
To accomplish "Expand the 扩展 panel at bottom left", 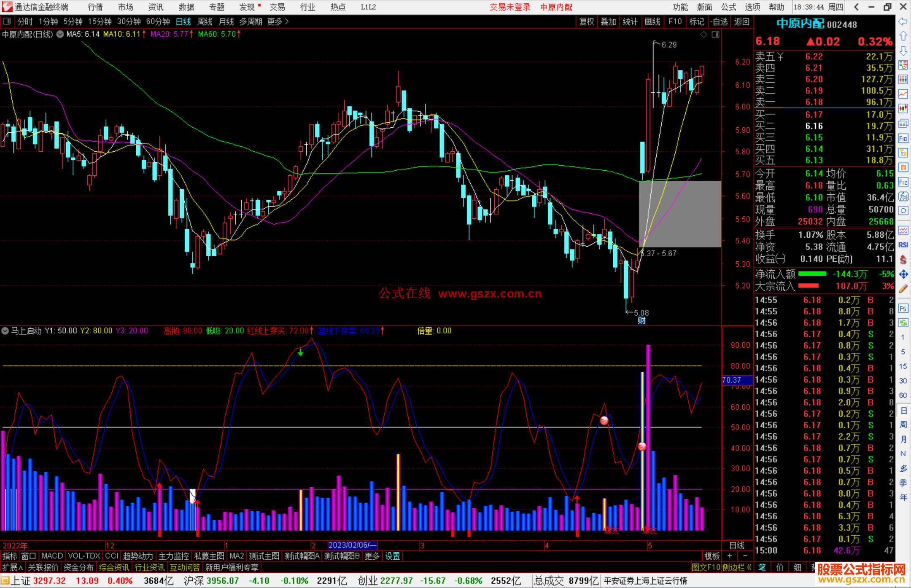I will pos(13,567).
